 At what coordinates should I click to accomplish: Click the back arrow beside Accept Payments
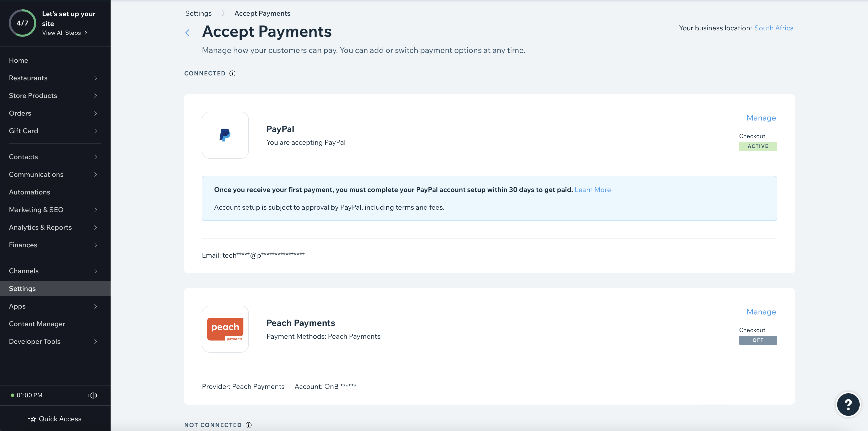[x=187, y=33]
